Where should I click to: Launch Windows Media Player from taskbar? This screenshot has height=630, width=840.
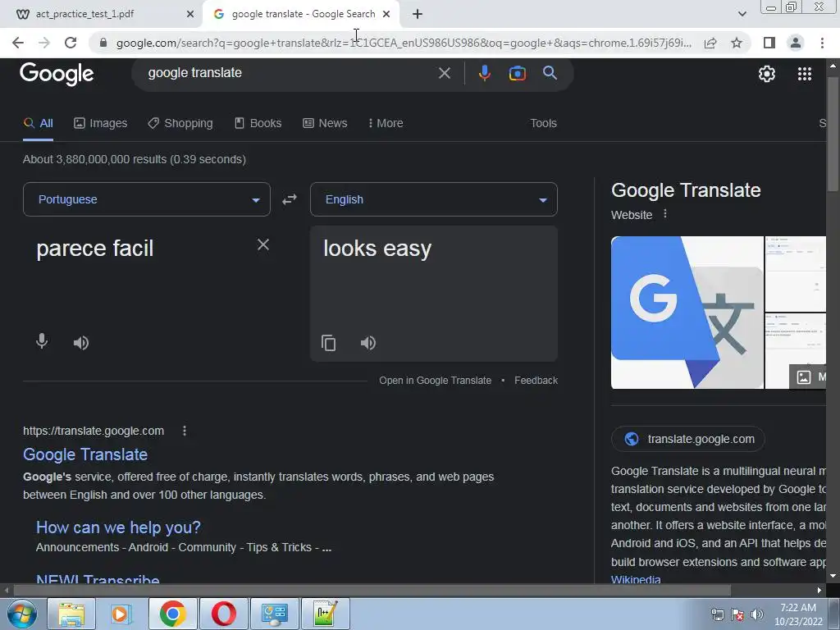tap(121, 614)
